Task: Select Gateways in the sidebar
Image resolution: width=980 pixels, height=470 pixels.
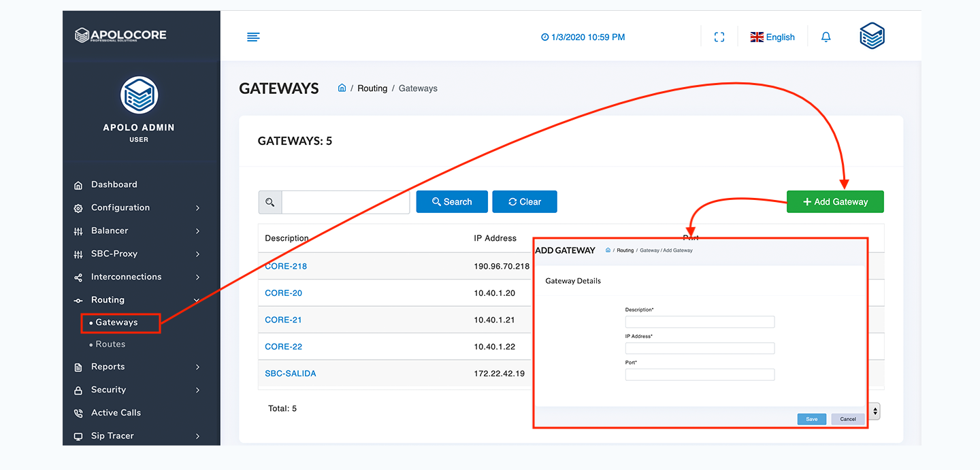Action: [116, 322]
